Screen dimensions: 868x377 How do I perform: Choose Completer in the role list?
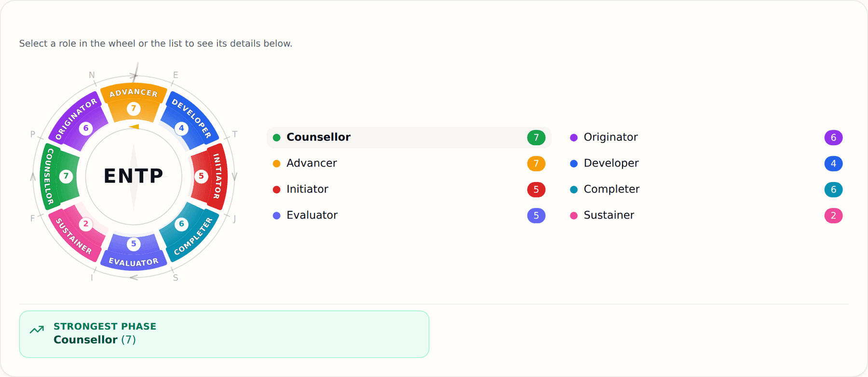[x=706, y=190]
